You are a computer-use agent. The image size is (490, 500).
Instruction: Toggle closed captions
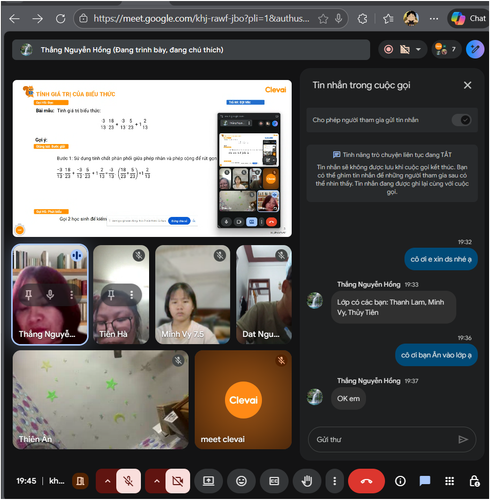tap(274, 481)
